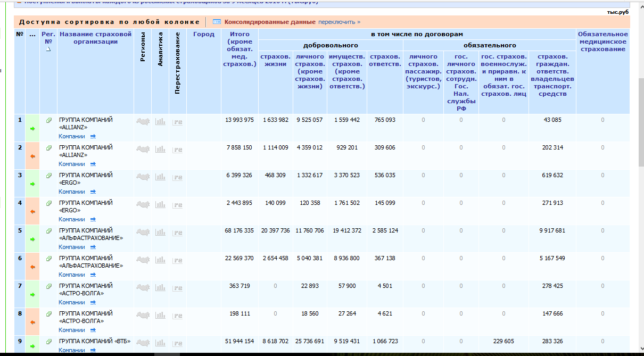
Task: Open regions map icon in row 8
Action: [x=143, y=315]
